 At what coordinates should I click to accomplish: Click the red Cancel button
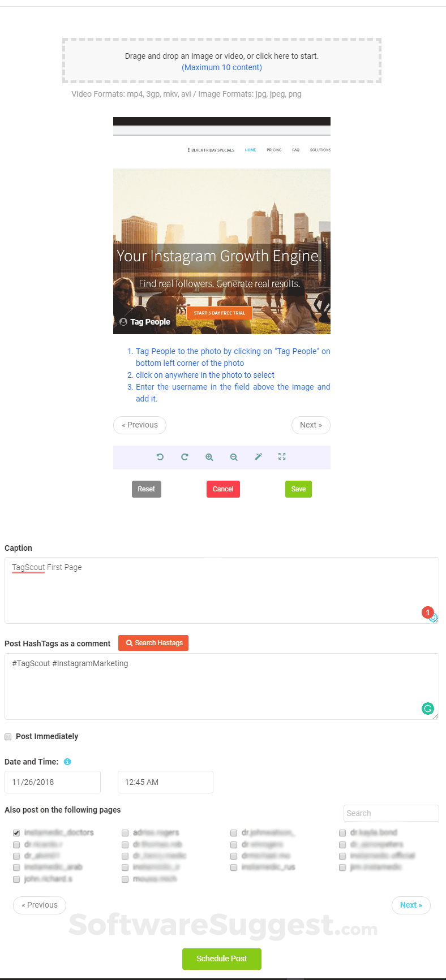click(223, 489)
